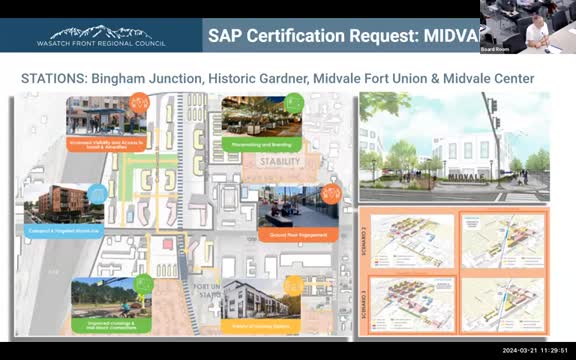The image size is (576, 360).
Task: Click the 'SCENARIO 2' vertical label
Action: pyautogui.click(x=364, y=241)
